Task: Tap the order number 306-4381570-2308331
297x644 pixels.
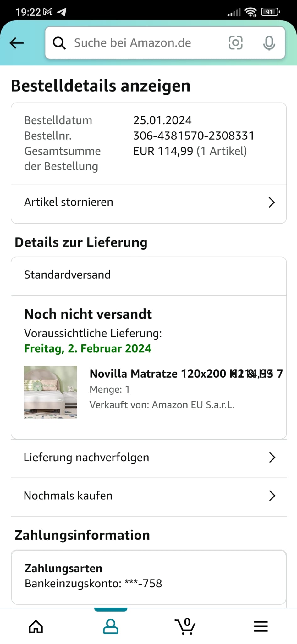Action: point(194,136)
